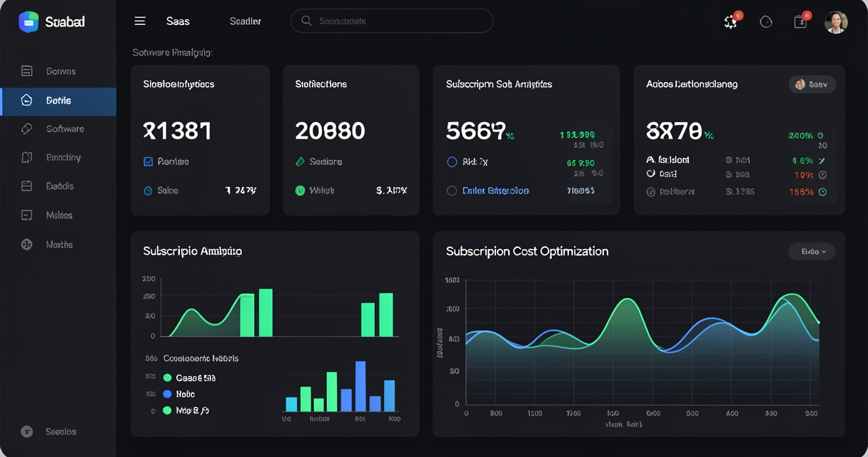Screen dimensions: 868x457
Task: Click the green 4.8% value
Action: coord(803,161)
